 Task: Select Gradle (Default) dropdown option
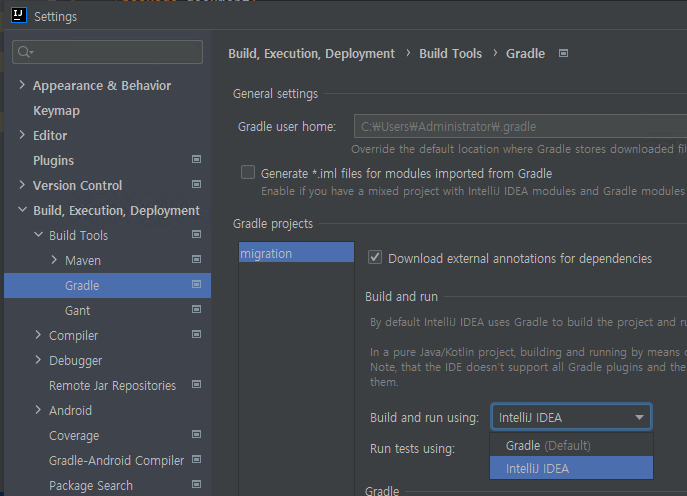pos(571,445)
